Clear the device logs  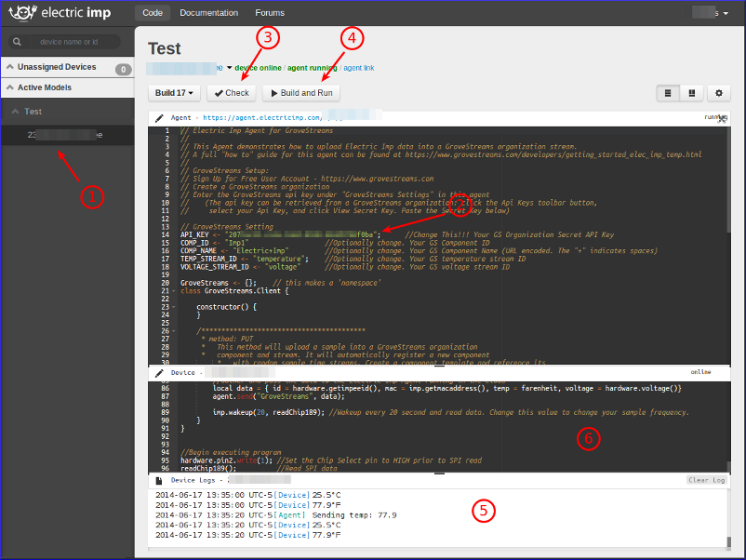click(x=706, y=480)
